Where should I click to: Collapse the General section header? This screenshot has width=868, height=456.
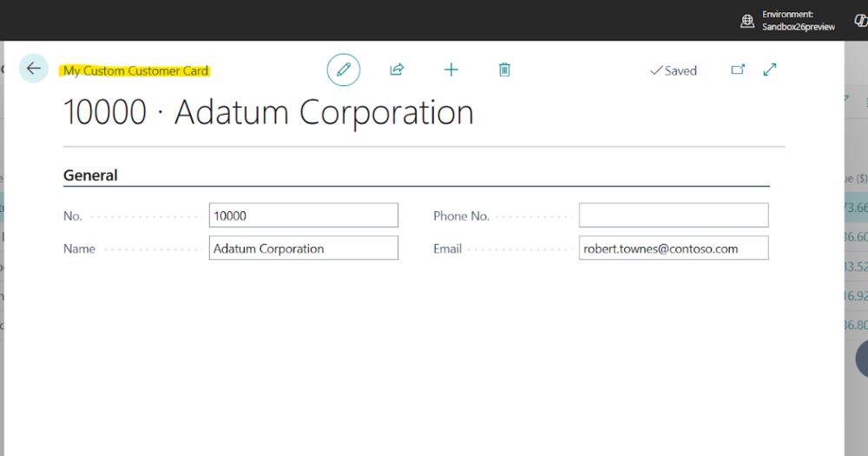coord(90,175)
